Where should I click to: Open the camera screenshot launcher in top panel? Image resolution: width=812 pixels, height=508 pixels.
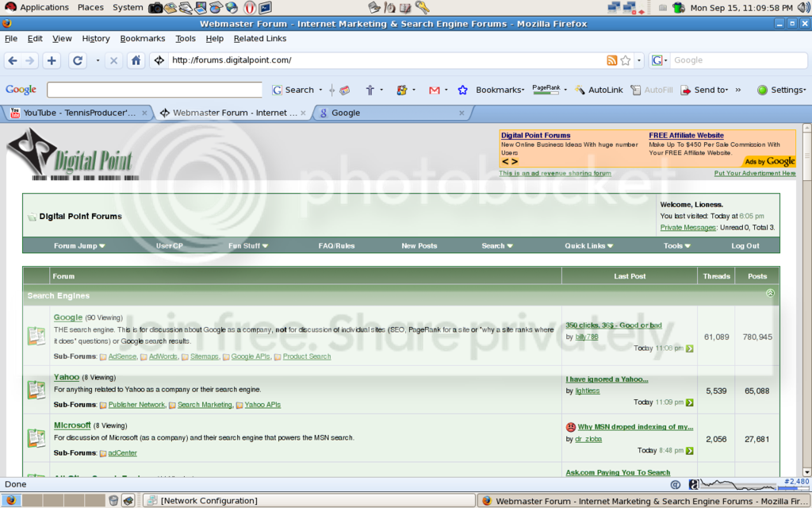155,7
